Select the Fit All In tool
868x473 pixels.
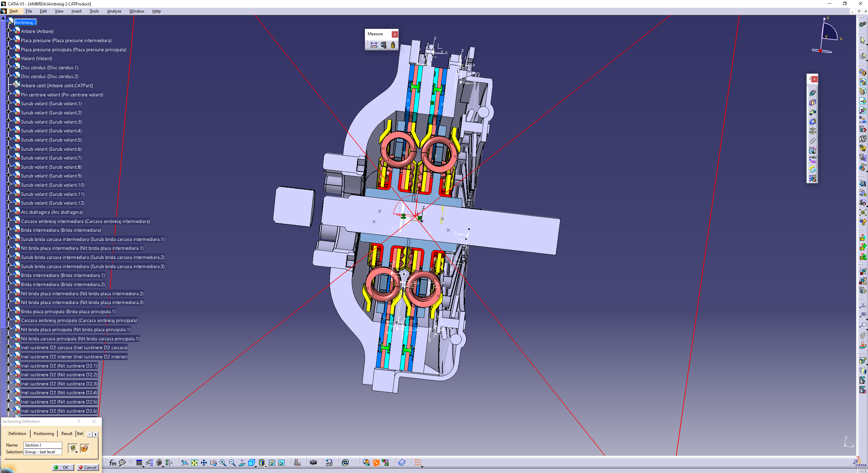click(194, 463)
